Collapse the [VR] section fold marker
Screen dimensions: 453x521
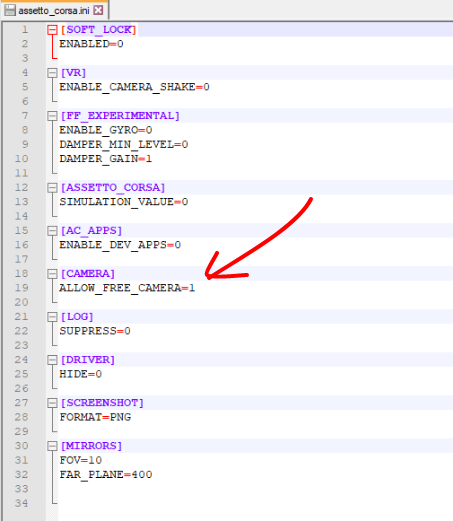tap(52, 73)
